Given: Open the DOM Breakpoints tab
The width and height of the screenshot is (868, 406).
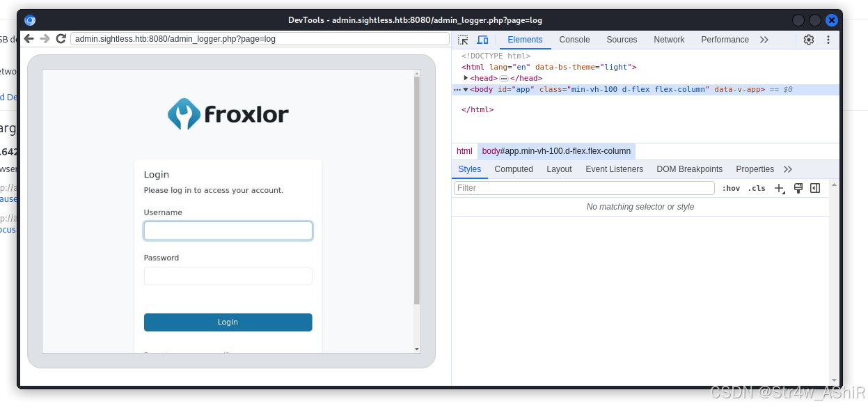Looking at the screenshot, I should click(x=690, y=169).
